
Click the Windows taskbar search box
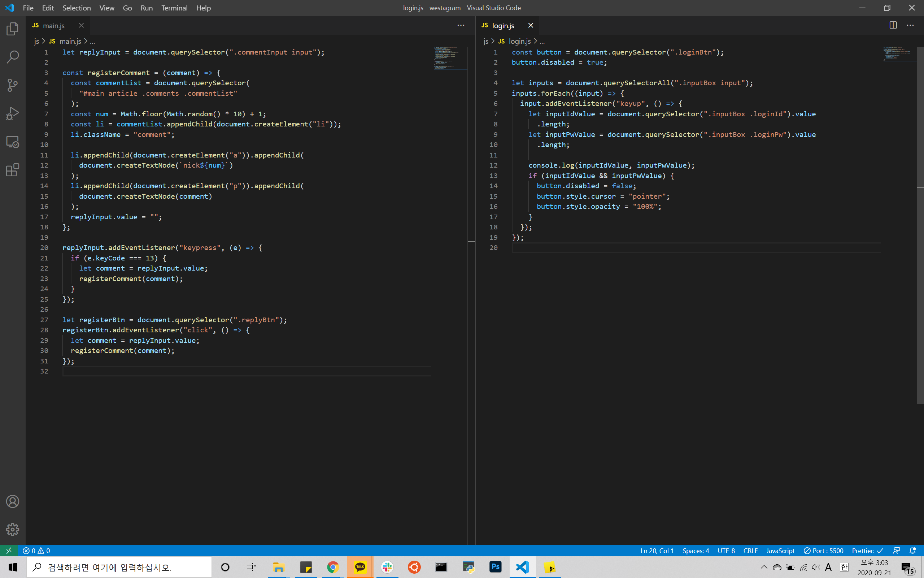(x=119, y=567)
